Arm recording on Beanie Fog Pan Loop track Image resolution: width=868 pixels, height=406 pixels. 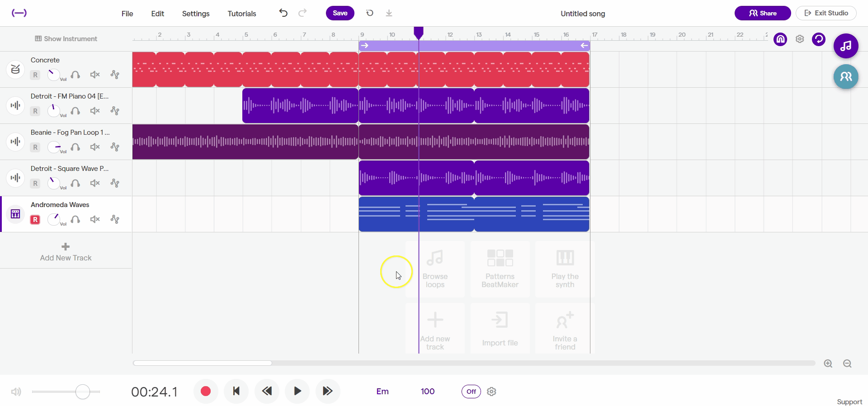35,147
